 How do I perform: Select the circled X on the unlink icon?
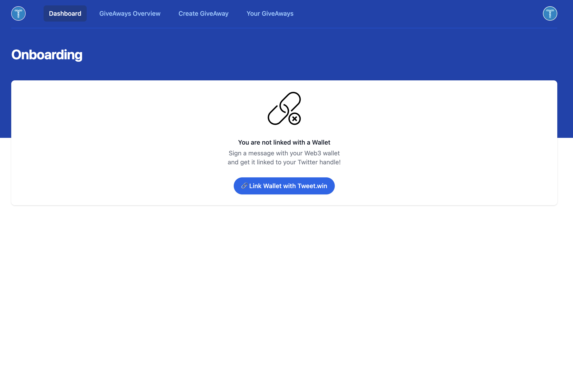(294, 119)
